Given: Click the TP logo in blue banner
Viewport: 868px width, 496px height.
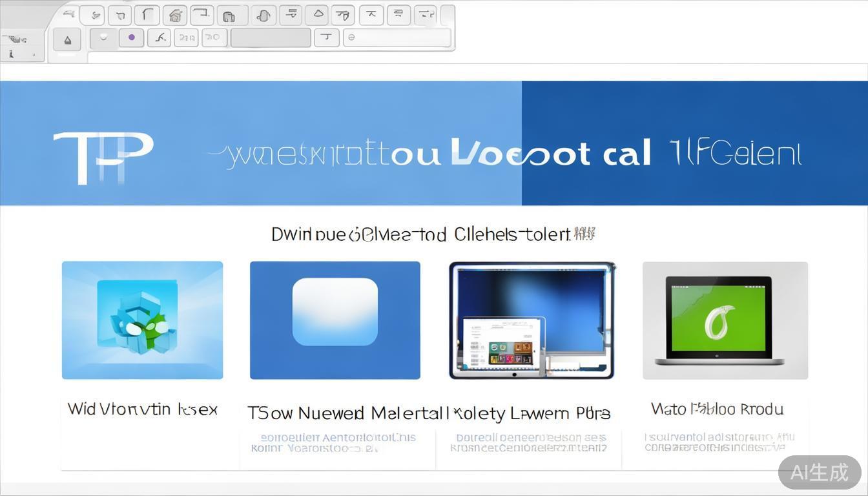Looking at the screenshot, I should pos(103,156).
